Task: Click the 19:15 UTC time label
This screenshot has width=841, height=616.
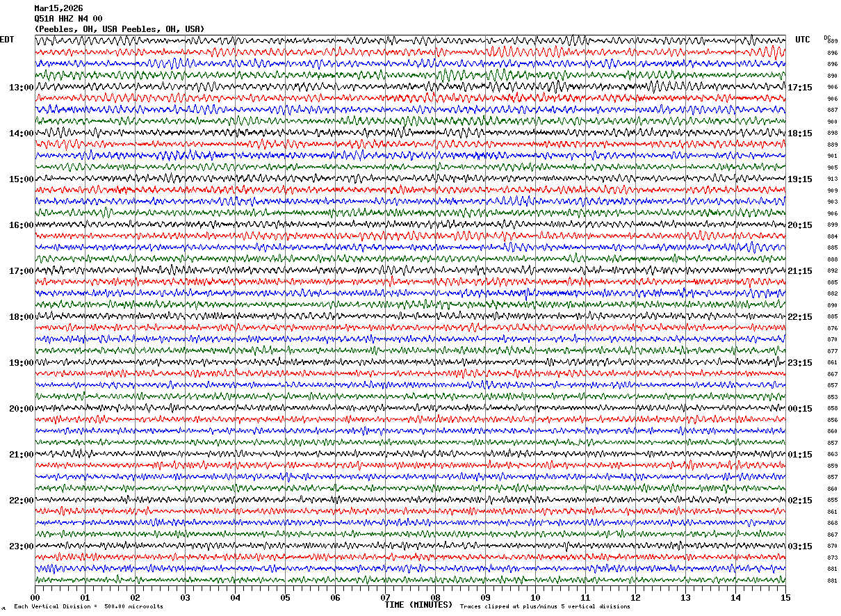Action: tap(800, 179)
